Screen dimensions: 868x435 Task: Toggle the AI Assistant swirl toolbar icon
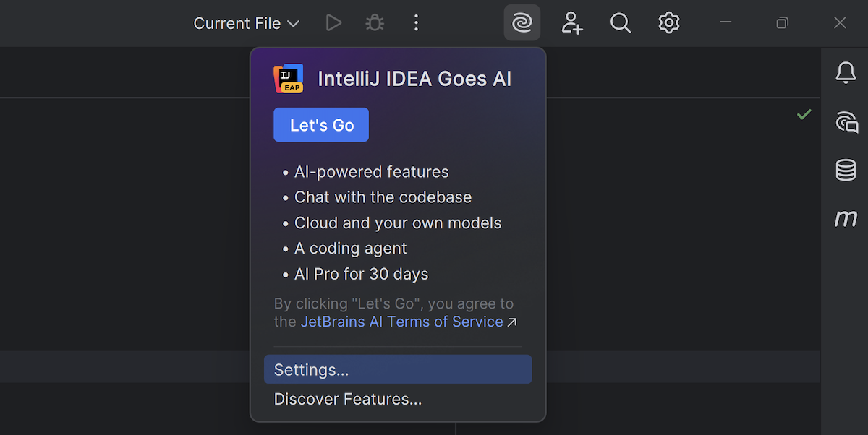coord(522,23)
